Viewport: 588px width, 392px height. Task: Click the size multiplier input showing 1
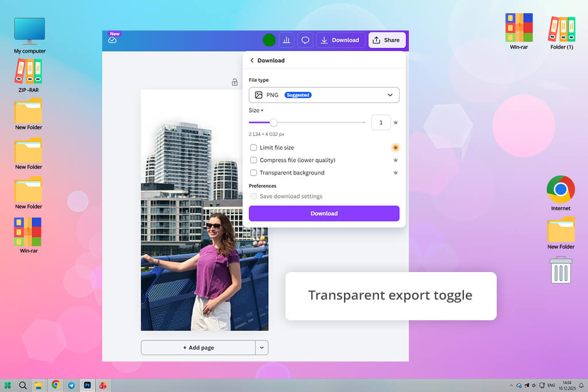(381, 123)
